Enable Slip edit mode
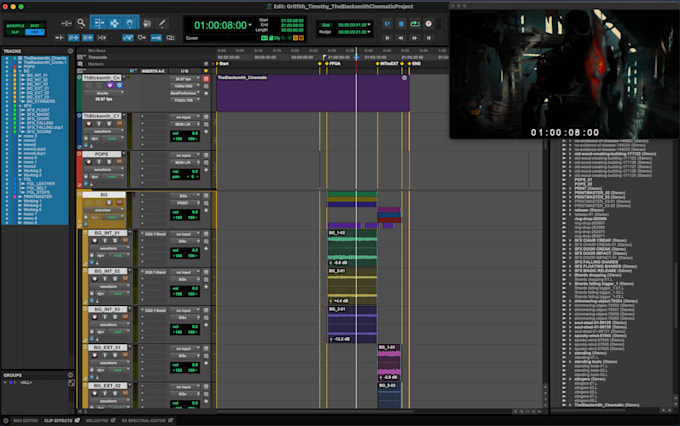The width and height of the screenshot is (680, 426). click(x=15, y=32)
